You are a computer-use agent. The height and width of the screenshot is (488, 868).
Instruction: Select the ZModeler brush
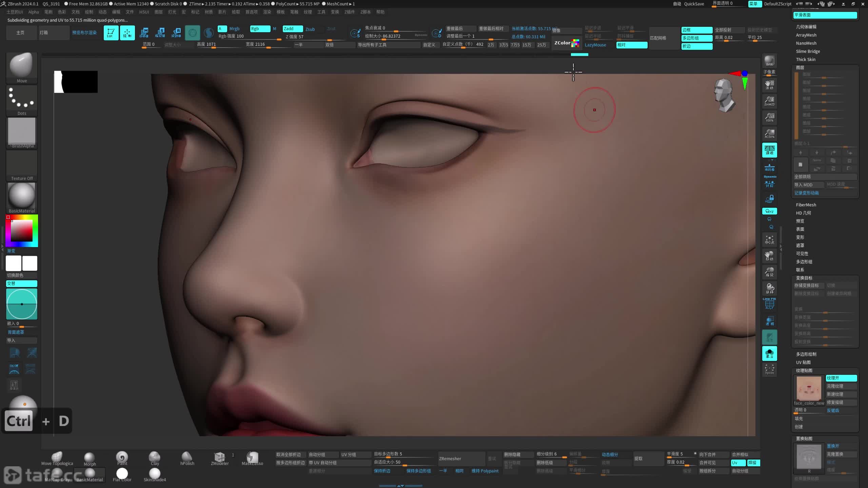220,459
